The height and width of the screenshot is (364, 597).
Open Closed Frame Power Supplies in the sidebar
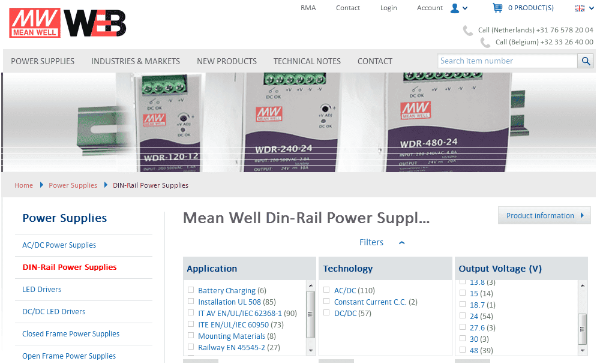[71, 333]
